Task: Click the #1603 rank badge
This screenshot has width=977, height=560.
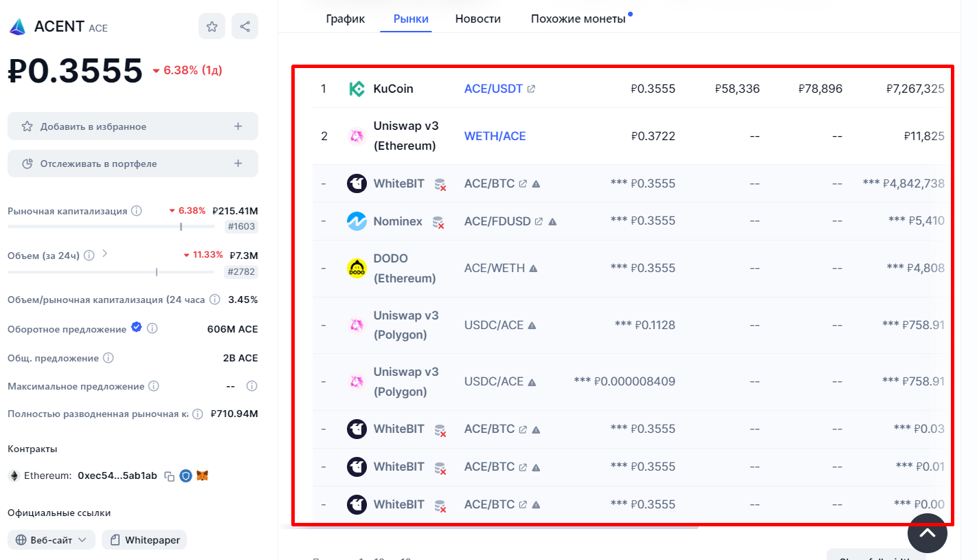Action: point(241,227)
